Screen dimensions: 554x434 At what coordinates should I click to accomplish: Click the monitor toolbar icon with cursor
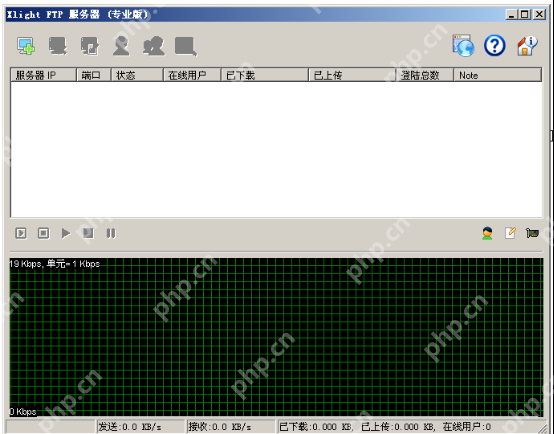point(186,46)
